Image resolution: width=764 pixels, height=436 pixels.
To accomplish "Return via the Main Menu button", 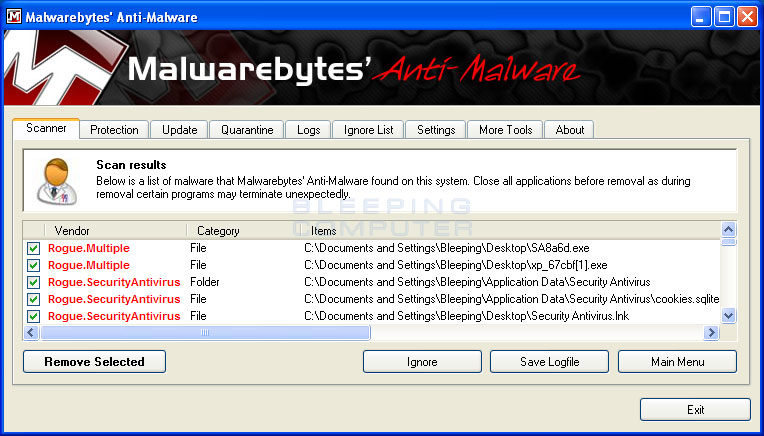I will click(x=677, y=361).
